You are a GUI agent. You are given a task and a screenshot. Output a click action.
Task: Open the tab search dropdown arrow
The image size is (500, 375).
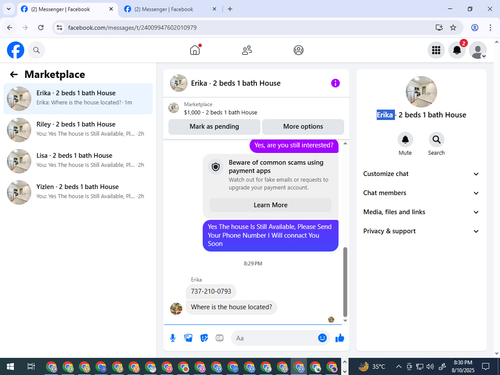(9, 9)
